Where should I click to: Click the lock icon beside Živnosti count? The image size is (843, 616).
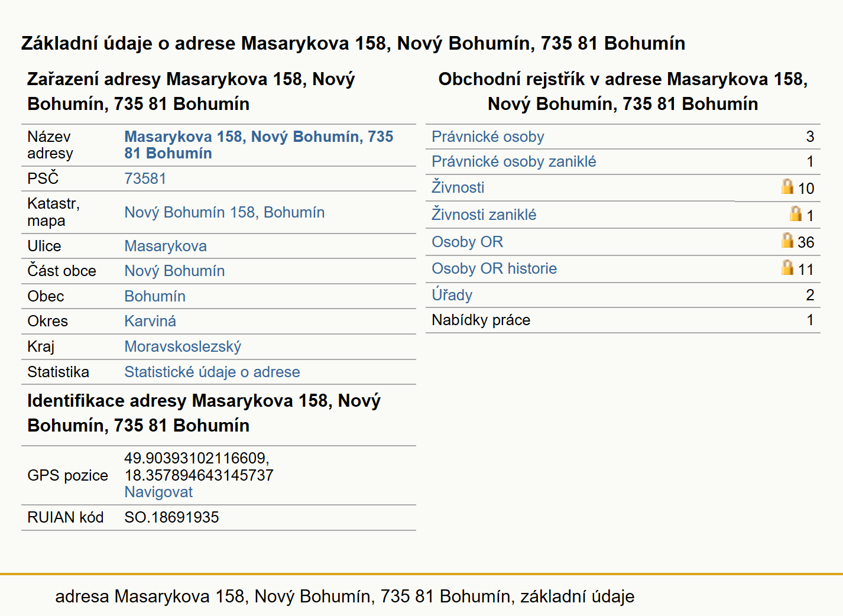(787, 187)
